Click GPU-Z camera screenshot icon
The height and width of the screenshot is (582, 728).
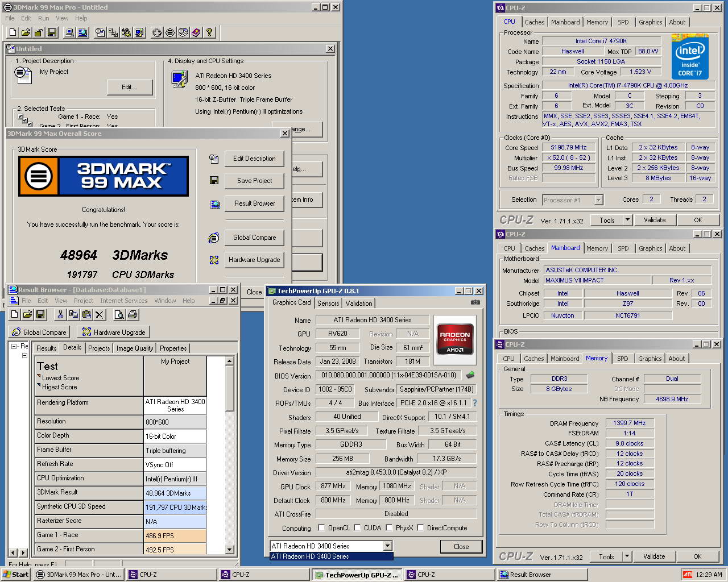click(x=475, y=302)
